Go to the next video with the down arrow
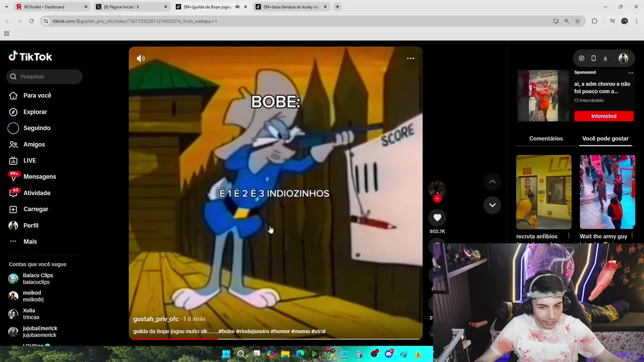The height and width of the screenshot is (362, 644). pyautogui.click(x=493, y=205)
